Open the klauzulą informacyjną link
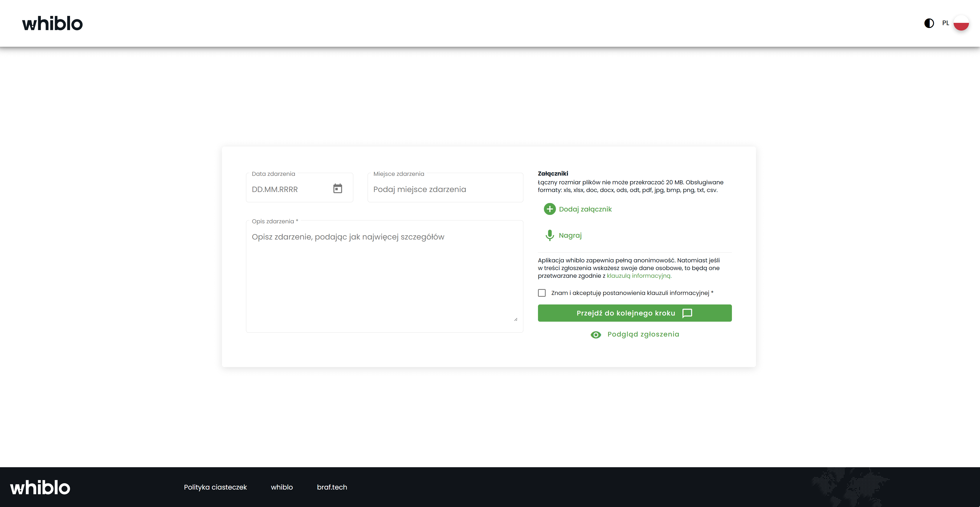Screen dimensions: 980x507 639,275
